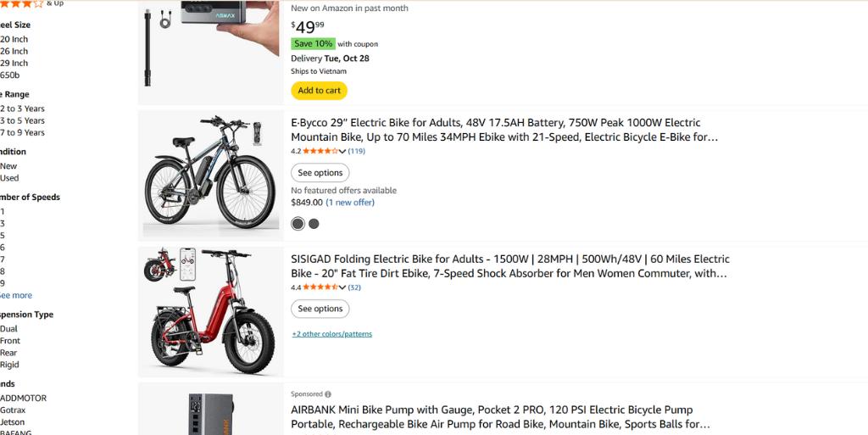Filter by Gotrax brand
Screen dimensions: 868x435
pyautogui.click(x=13, y=410)
